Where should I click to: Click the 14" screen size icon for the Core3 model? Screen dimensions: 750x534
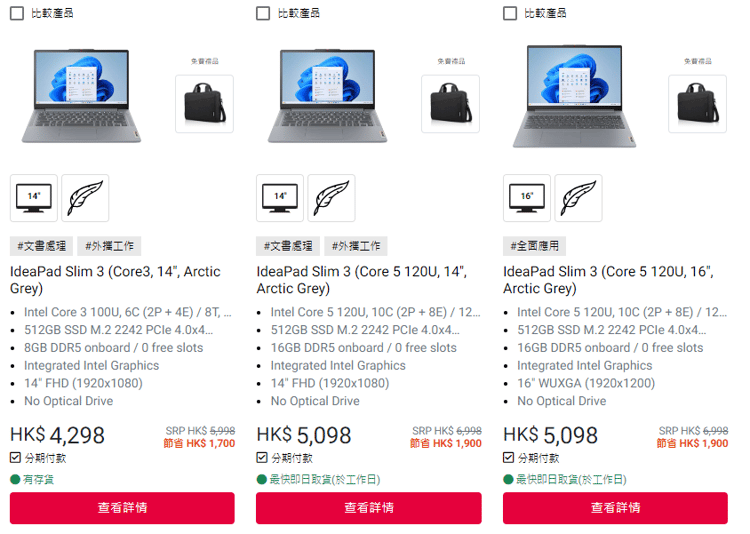click(x=33, y=198)
